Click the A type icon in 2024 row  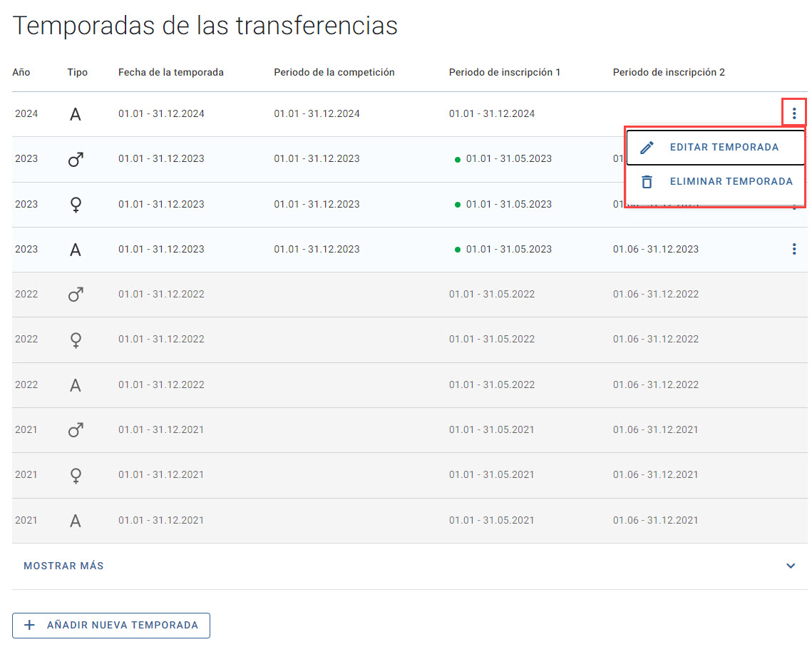[x=75, y=114]
